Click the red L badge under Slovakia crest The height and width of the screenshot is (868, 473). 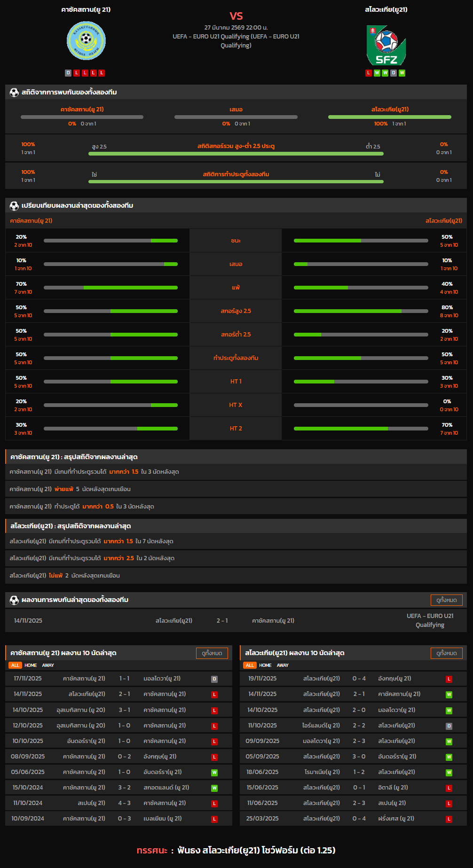click(369, 73)
